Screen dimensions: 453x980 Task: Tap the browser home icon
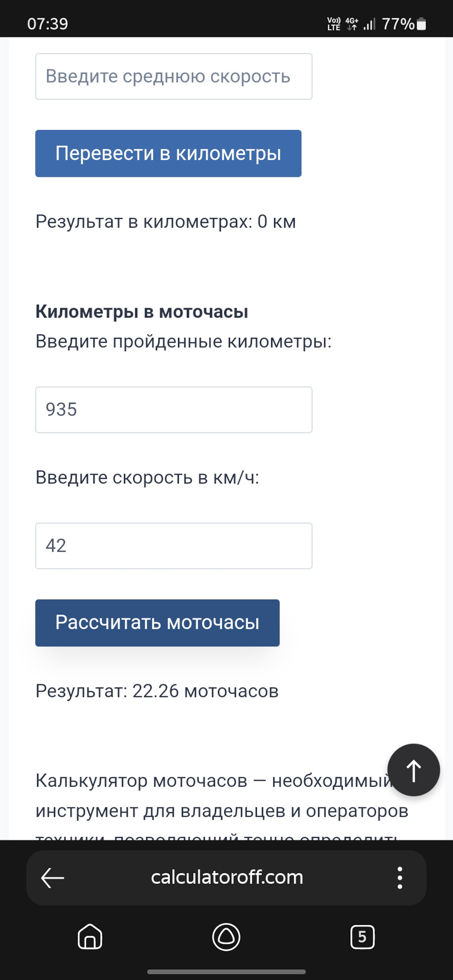click(x=90, y=937)
